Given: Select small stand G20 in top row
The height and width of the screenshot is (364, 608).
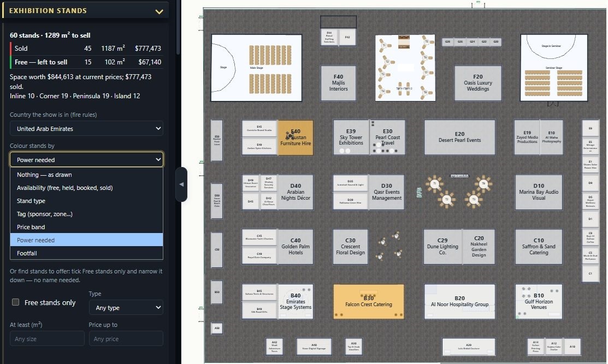Looking at the screenshot, I should tap(496, 41).
